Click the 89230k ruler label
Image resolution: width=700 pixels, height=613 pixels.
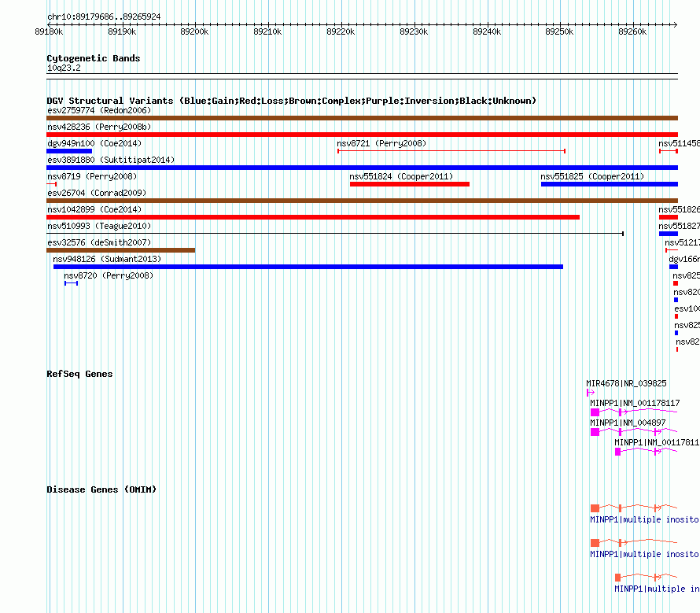(414, 31)
